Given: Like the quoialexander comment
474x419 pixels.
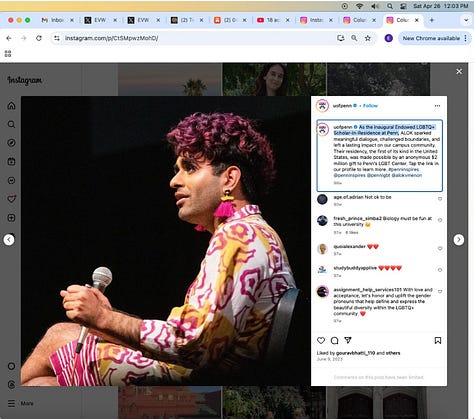Looking at the screenshot, I should point(440,249).
